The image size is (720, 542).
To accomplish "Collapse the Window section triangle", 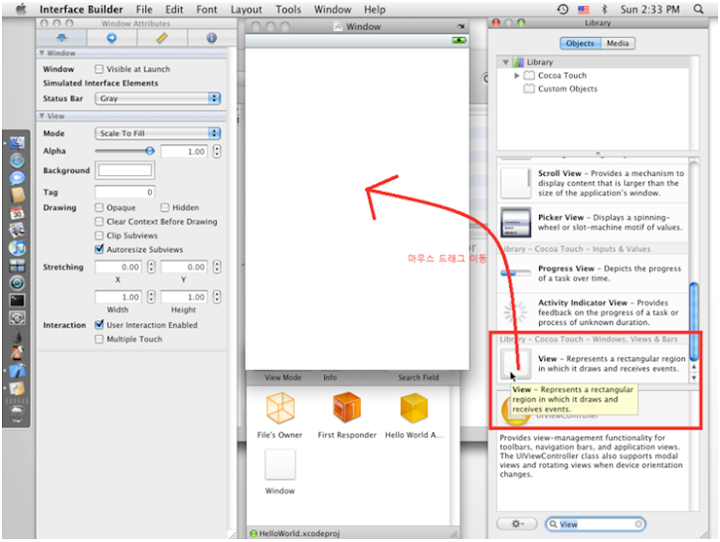I will pos(42,53).
